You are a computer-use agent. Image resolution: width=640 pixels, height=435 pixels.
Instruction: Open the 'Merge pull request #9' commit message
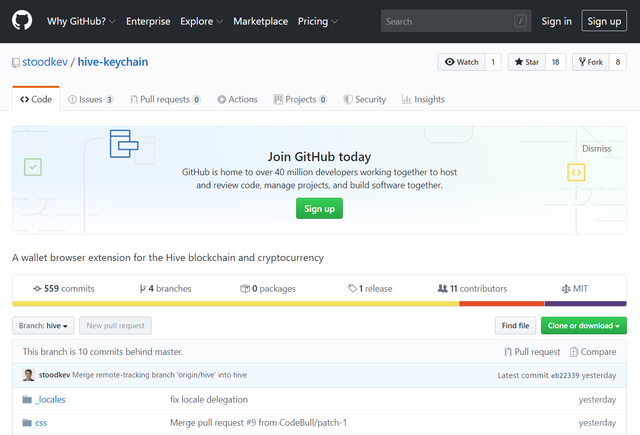click(x=258, y=423)
